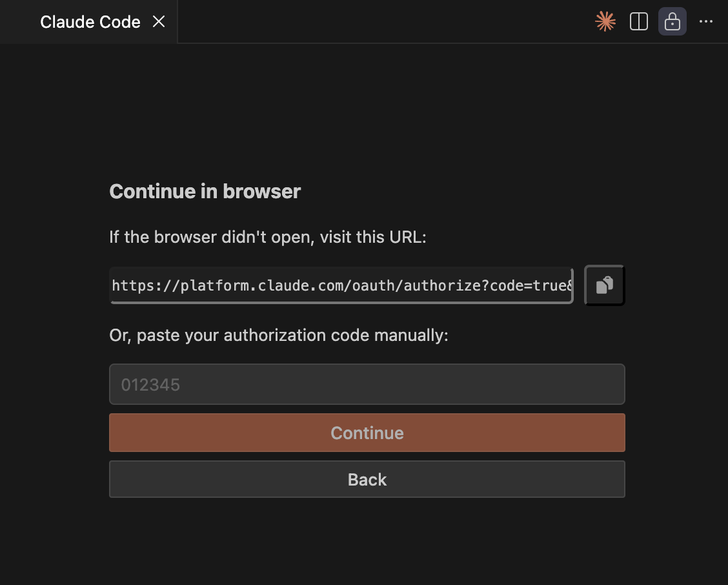
Task: Focus the authorization code input field
Action: [x=367, y=385]
